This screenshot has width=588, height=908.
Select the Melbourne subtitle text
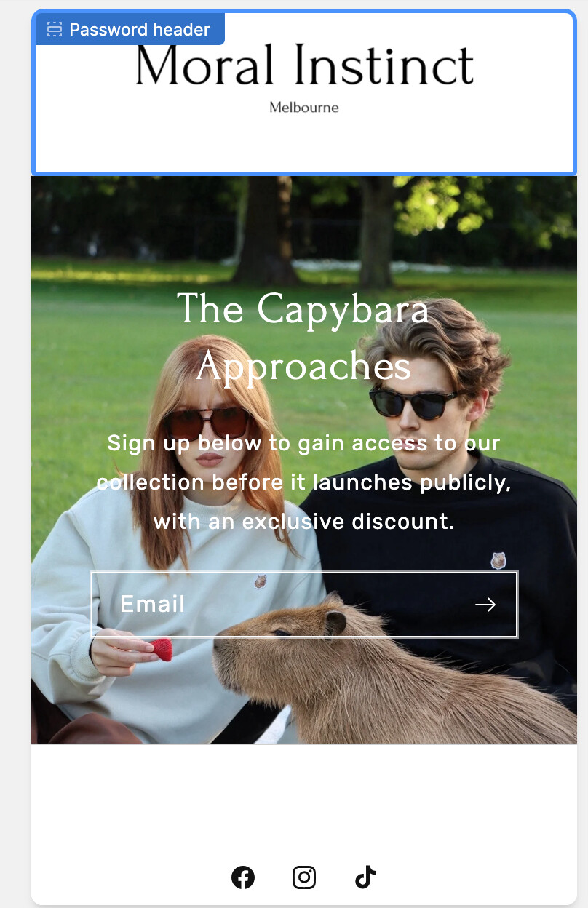(x=304, y=108)
